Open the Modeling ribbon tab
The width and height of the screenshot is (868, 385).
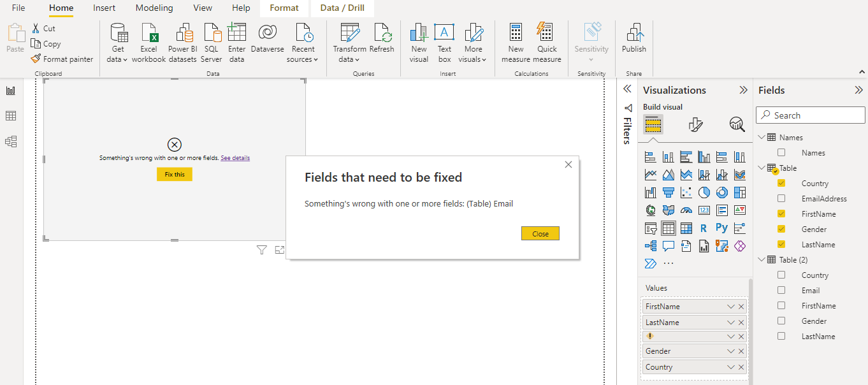point(154,8)
